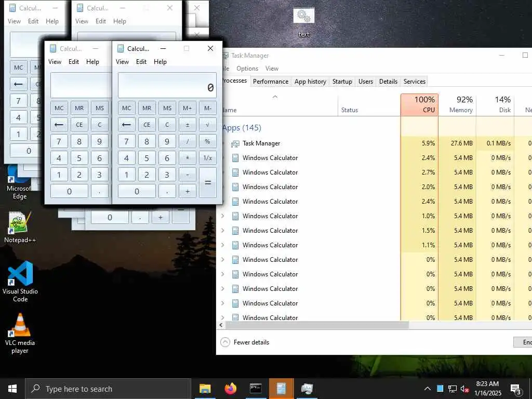Open the Visual Studio Code desktop icon
Image resolution: width=532 pixels, height=399 pixels.
20,282
